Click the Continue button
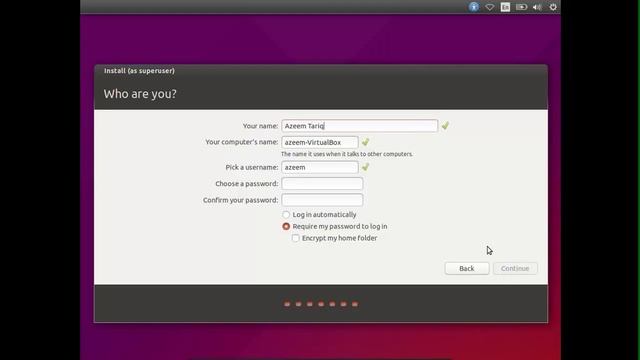Screen dimensions: 640x360 (515, 269)
